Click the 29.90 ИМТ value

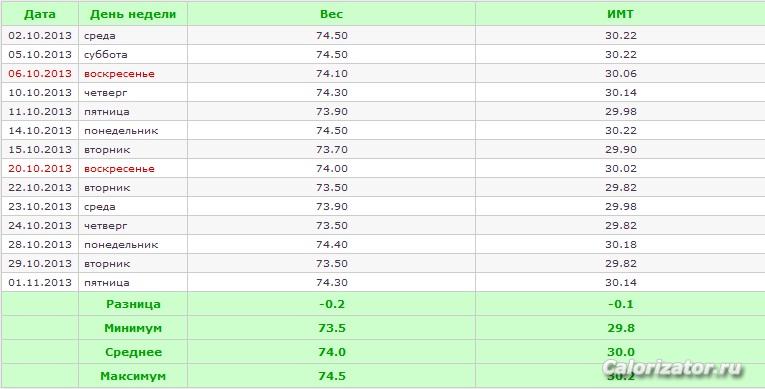[621, 149]
